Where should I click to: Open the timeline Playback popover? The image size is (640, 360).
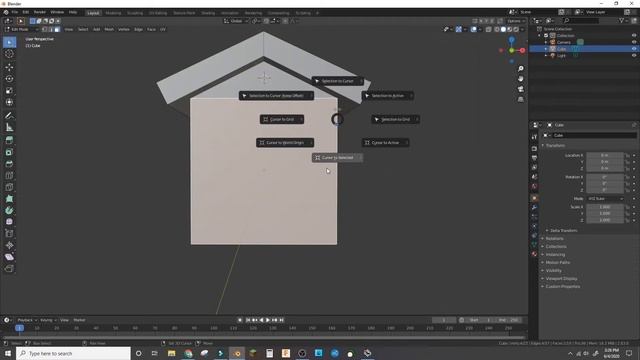[27, 320]
